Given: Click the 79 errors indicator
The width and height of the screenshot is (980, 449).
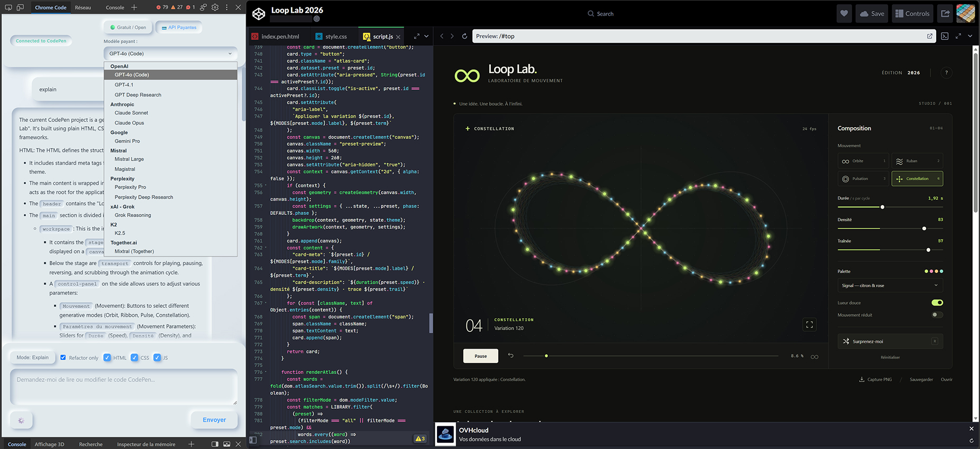Looking at the screenshot, I should pos(163,7).
